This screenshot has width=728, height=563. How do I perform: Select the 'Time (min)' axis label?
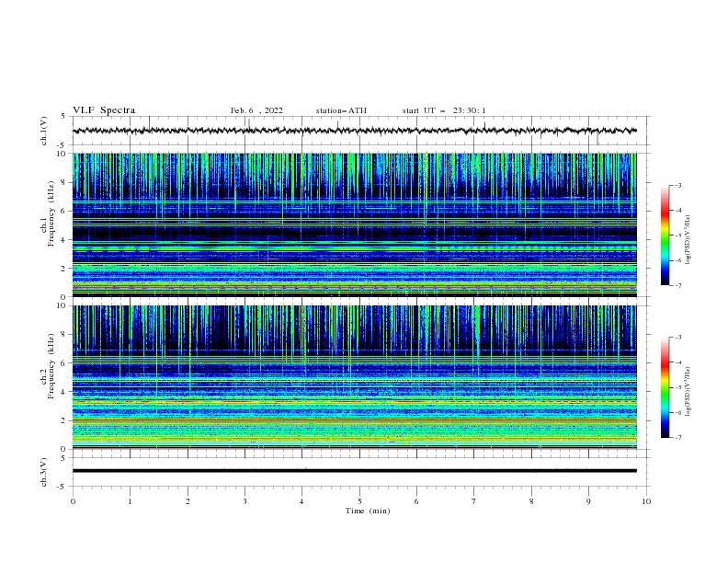[x=368, y=511]
